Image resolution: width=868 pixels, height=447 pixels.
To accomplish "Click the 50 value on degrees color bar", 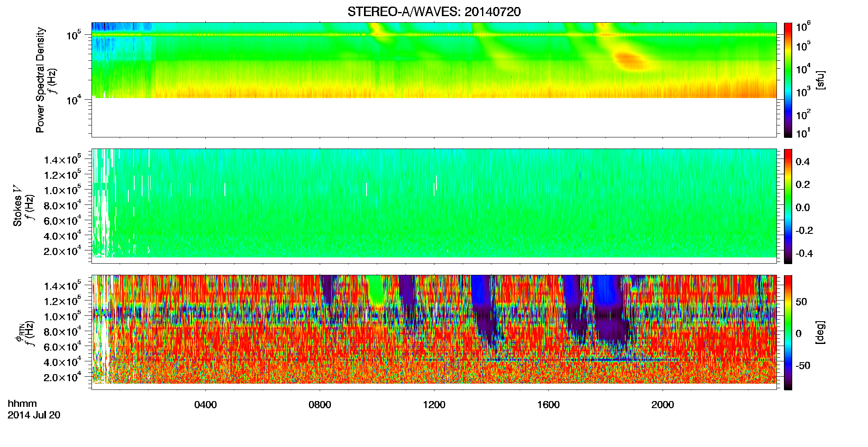I will [x=801, y=302].
